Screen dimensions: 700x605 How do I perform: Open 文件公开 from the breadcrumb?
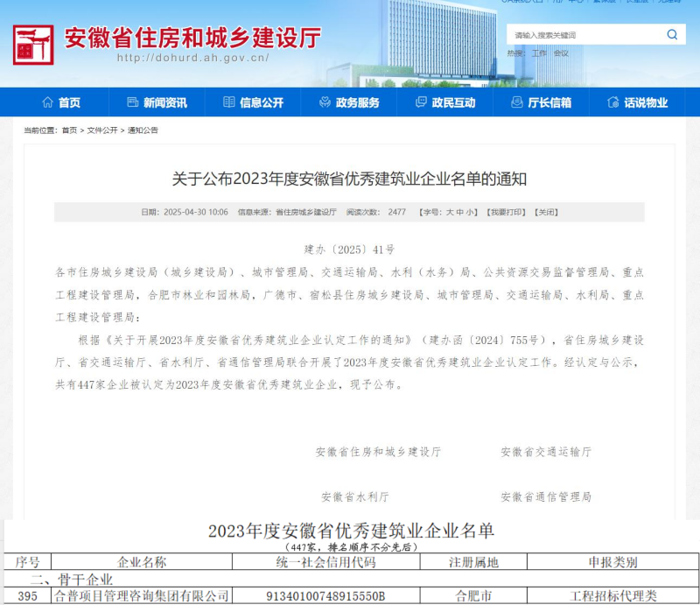(x=101, y=130)
